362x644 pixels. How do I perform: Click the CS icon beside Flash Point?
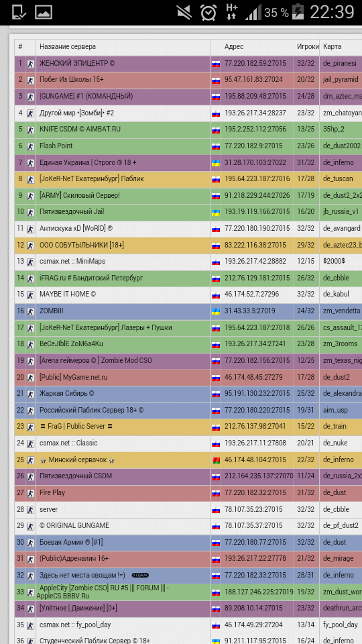tap(31, 147)
